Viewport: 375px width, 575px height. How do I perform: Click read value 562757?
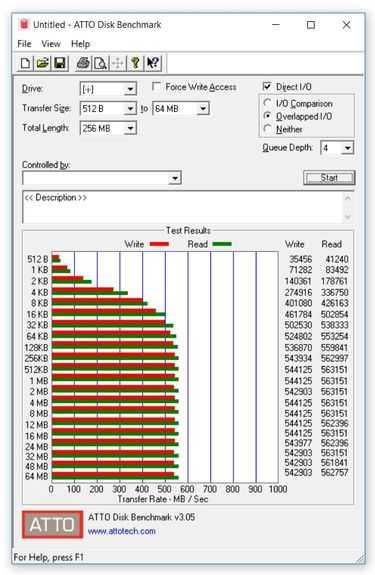(x=334, y=472)
